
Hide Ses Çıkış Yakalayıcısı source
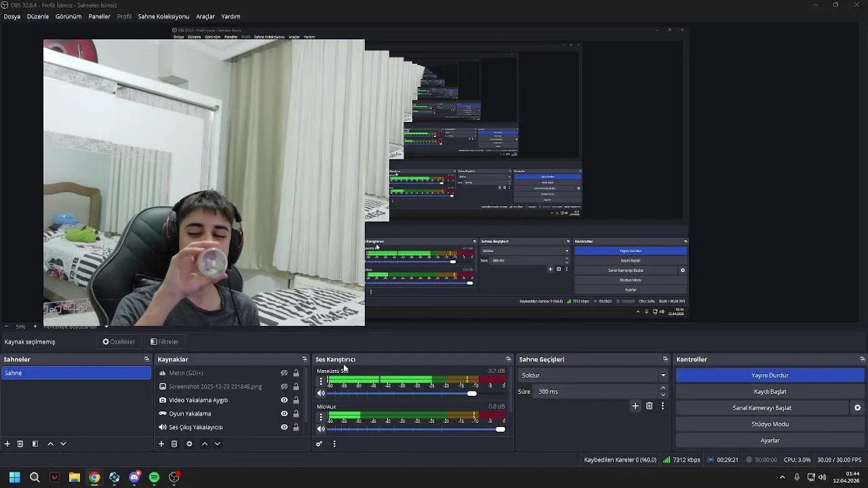pyautogui.click(x=284, y=428)
